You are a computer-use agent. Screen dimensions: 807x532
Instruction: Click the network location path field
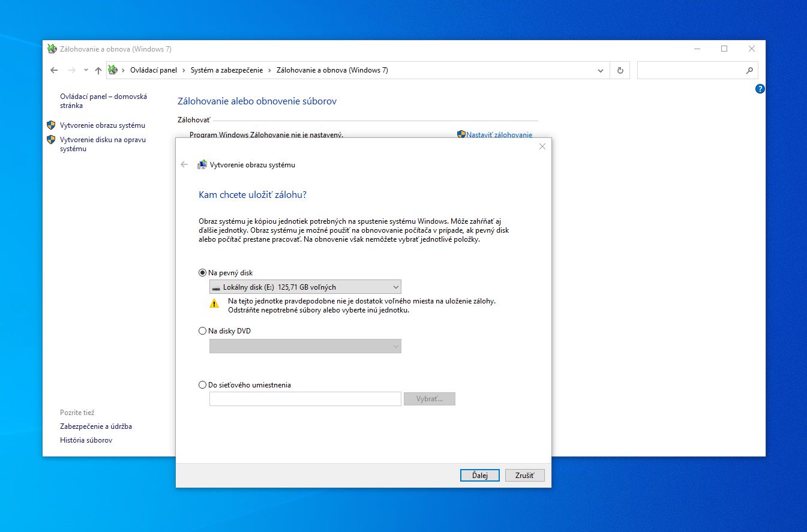click(x=305, y=399)
